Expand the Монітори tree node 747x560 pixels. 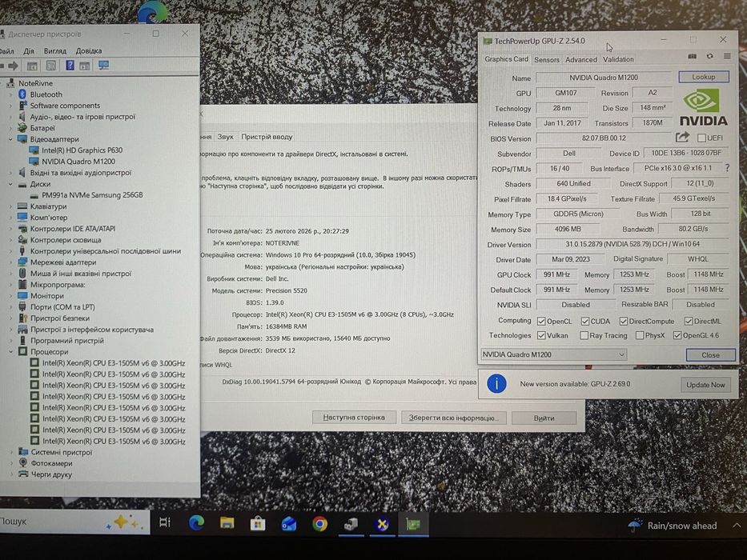10,296
